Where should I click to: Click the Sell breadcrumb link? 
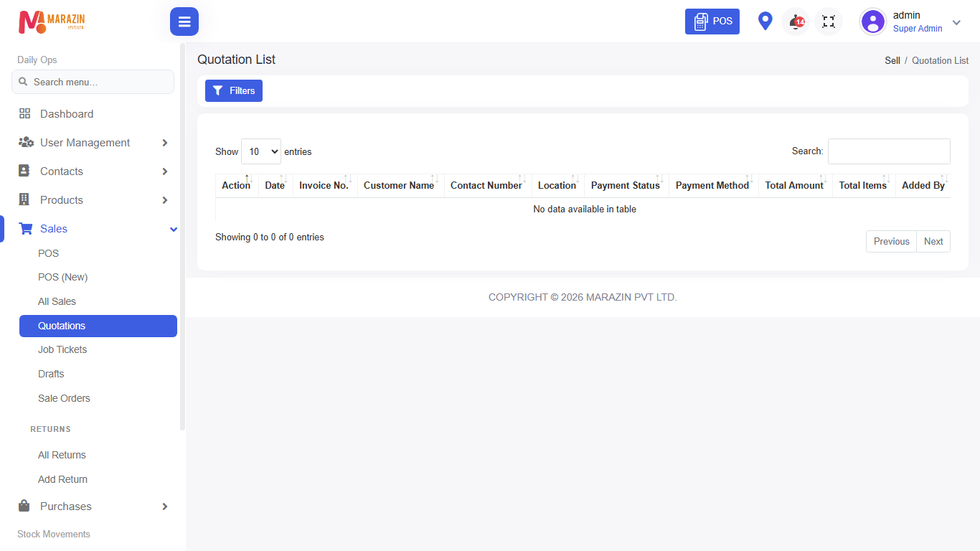click(892, 60)
